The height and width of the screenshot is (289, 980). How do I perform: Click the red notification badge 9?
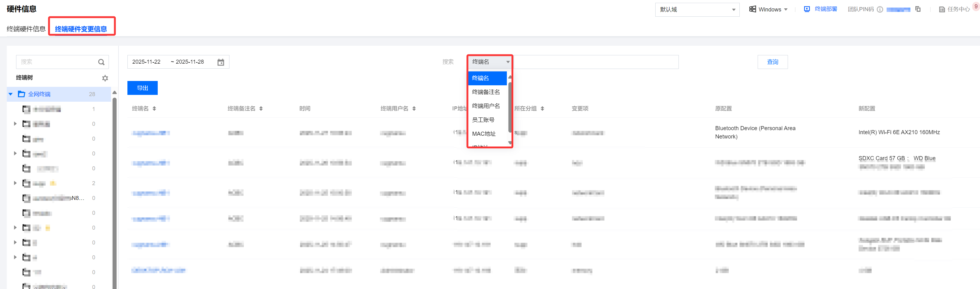point(976,6)
